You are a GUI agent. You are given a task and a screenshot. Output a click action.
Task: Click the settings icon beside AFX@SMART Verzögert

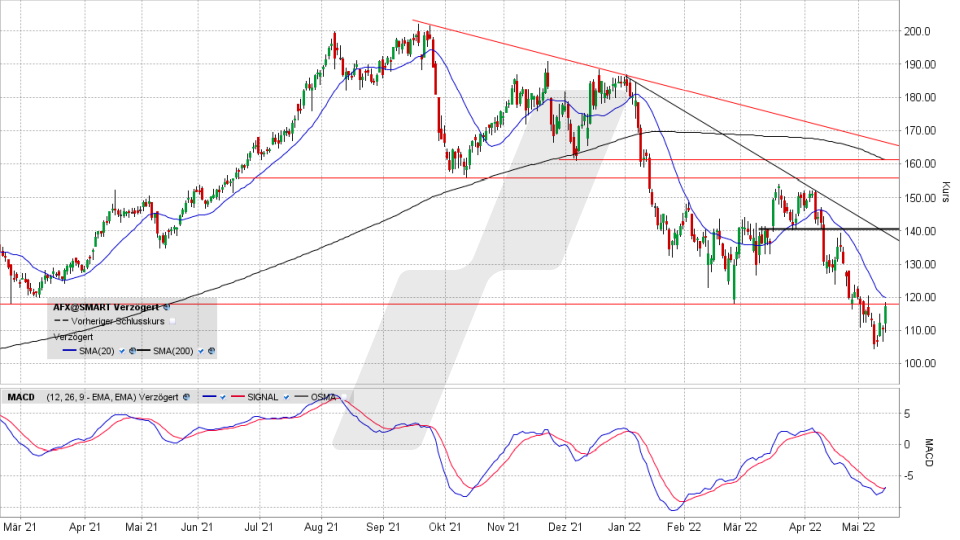point(167,307)
